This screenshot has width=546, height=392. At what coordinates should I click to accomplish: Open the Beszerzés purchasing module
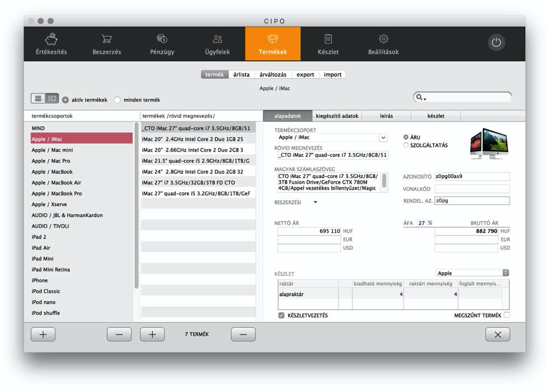[x=106, y=44]
